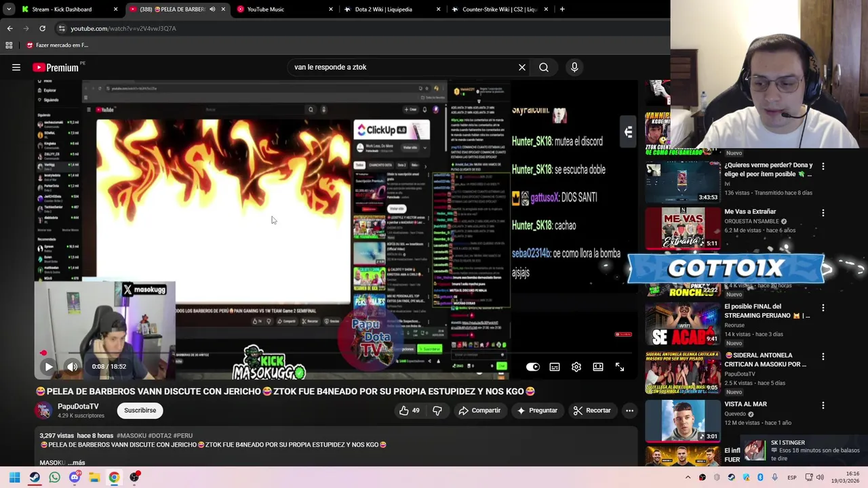Open WhatsApp from taskbar
Screen dimensions: 868x488
(54, 477)
